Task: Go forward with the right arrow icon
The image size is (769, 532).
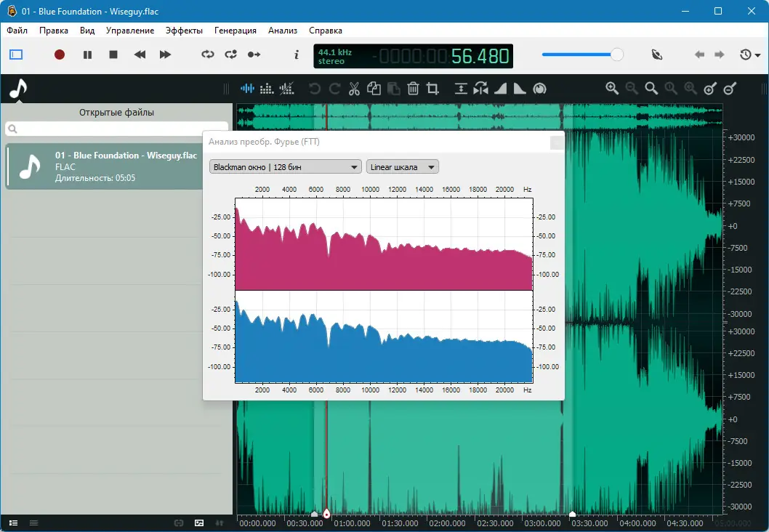Action: [x=720, y=55]
